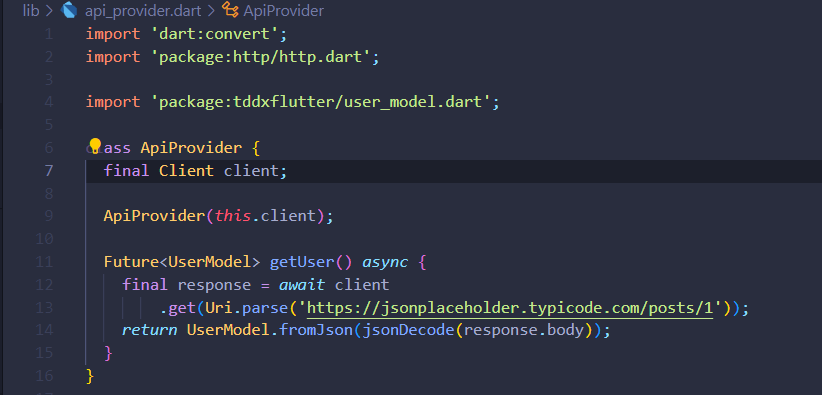Screen dimensions: 822x395
Task: Click response.body on line 14
Action: coord(524,330)
